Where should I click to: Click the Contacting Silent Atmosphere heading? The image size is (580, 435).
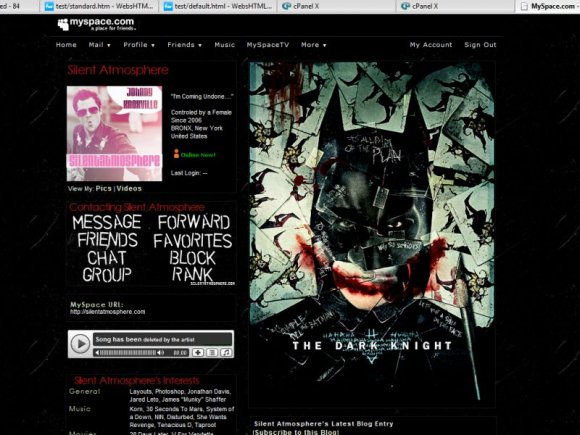coord(137,207)
